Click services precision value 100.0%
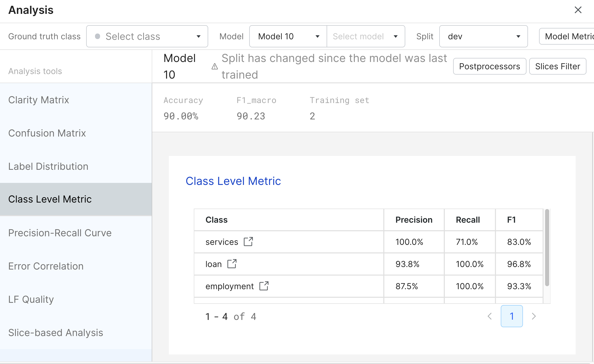Viewport: 594px width, 364px height. (409, 242)
